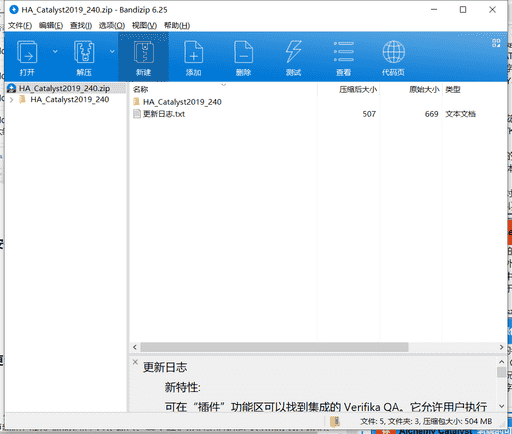512x434 pixels.
Task: Expand the dropdown arrow beside Open (打开)
Action: (x=55, y=51)
